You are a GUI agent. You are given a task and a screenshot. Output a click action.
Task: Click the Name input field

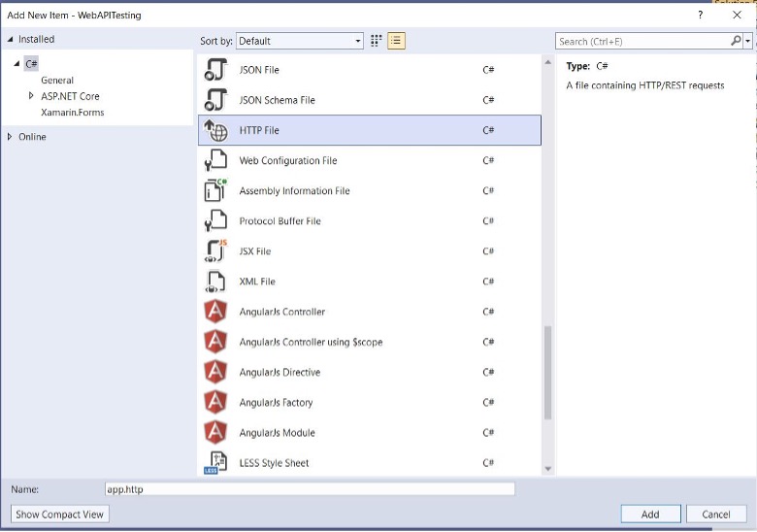(310, 489)
